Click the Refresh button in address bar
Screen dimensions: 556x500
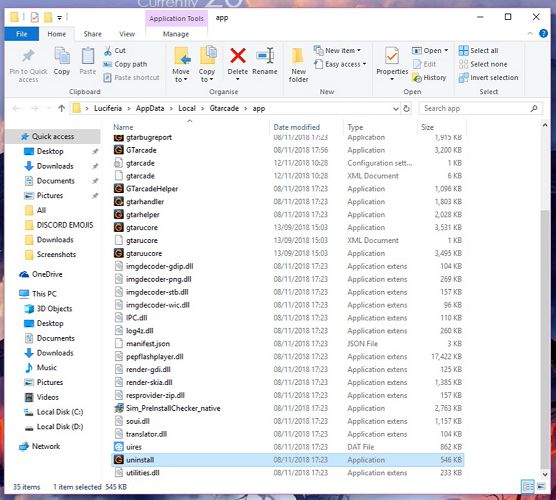tap(406, 109)
